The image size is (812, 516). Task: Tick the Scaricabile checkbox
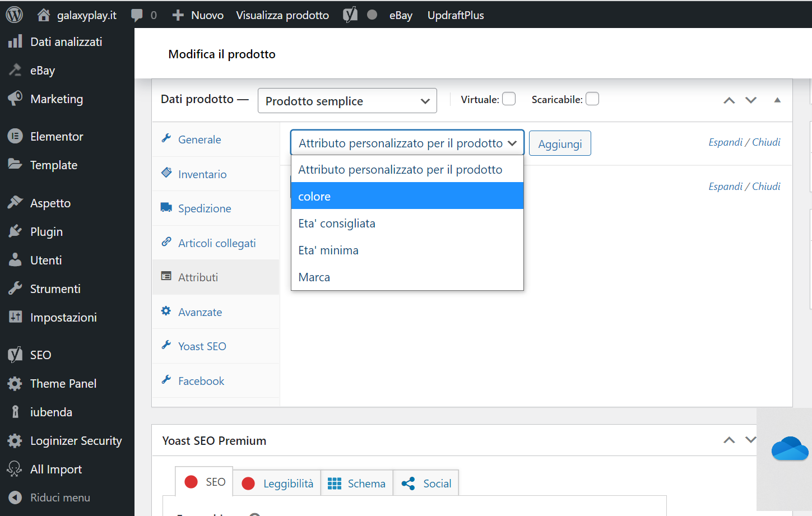tap(592, 99)
